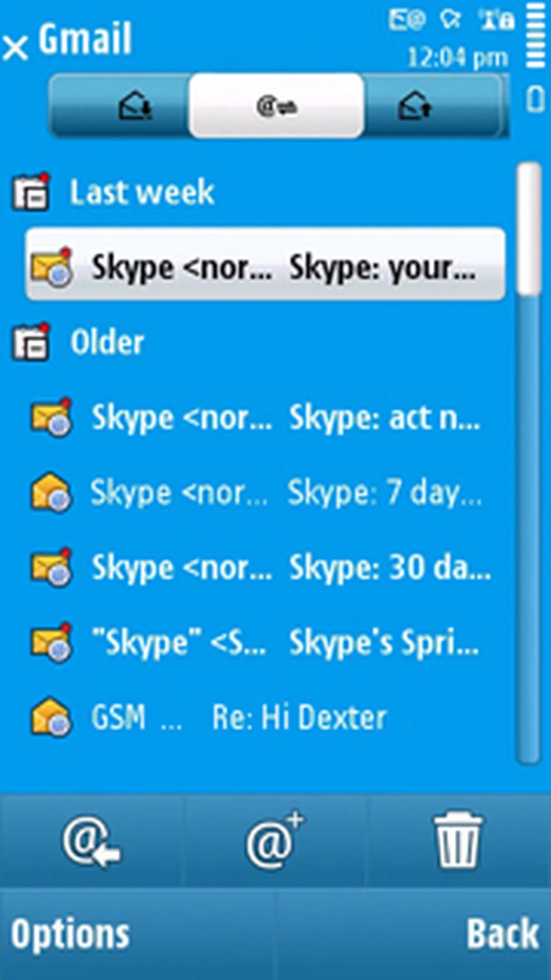The width and height of the screenshot is (551, 980).
Task: Collapse the Last week group
Action: click(x=142, y=192)
